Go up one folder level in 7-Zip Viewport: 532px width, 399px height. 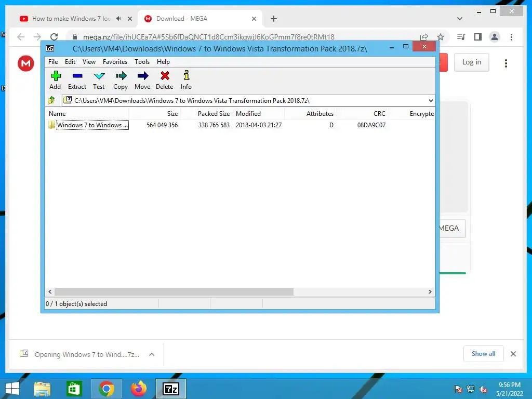(x=51, y=100)
